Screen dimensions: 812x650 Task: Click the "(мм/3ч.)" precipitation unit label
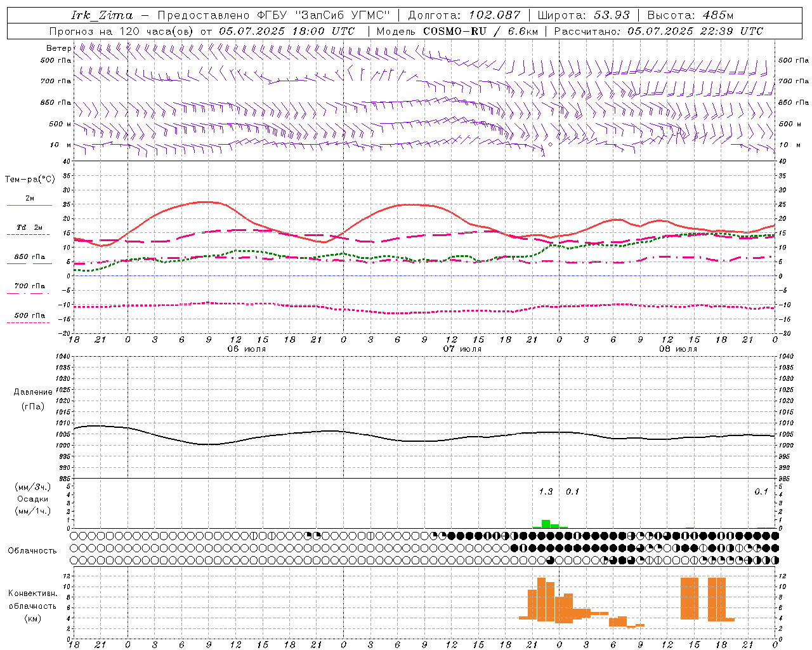click(x=32, y=487)
